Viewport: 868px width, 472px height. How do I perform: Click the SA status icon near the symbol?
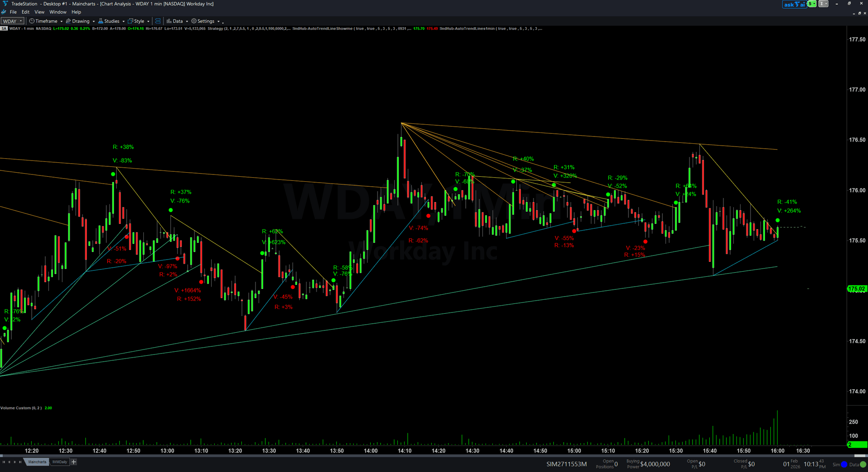4,28
